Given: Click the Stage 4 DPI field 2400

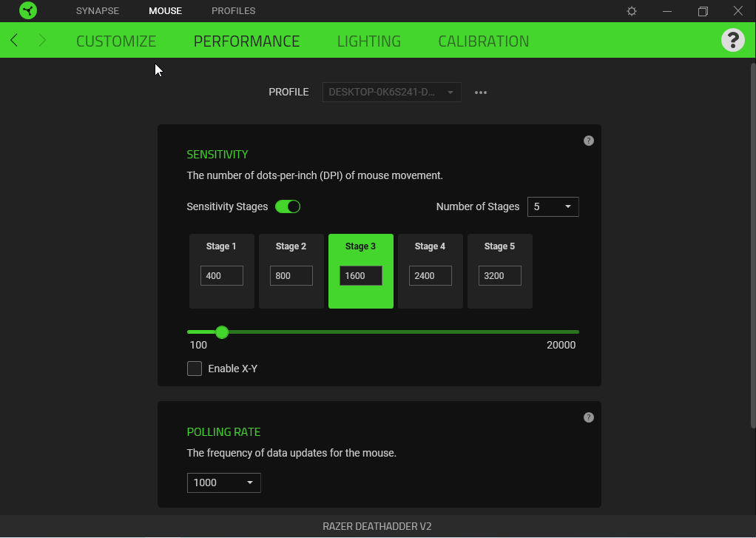Looking at the screenshot, I should pyautogui.click(x=430, y=275).
